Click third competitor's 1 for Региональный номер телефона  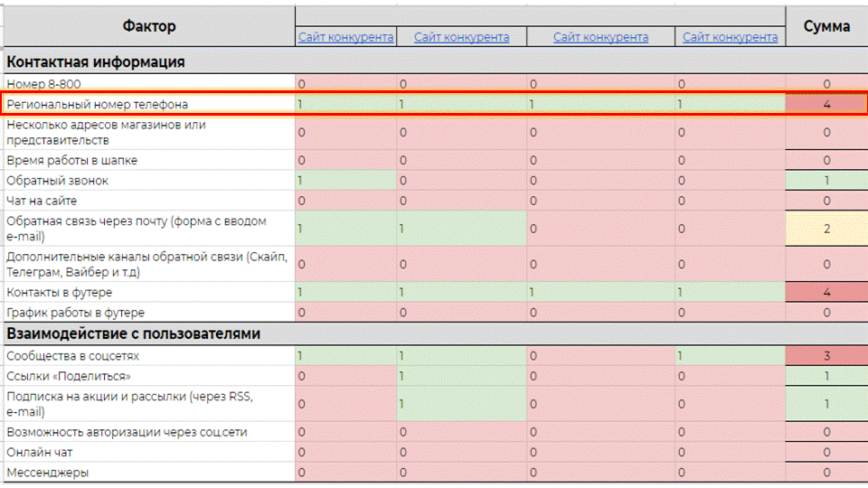pyautogui.click(x=600, y=104)
